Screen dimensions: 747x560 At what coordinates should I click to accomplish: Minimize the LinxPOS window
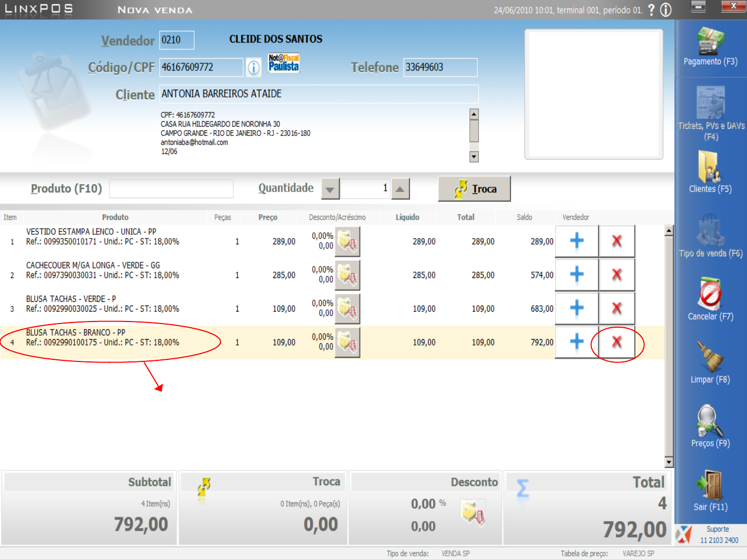(698, 6)
